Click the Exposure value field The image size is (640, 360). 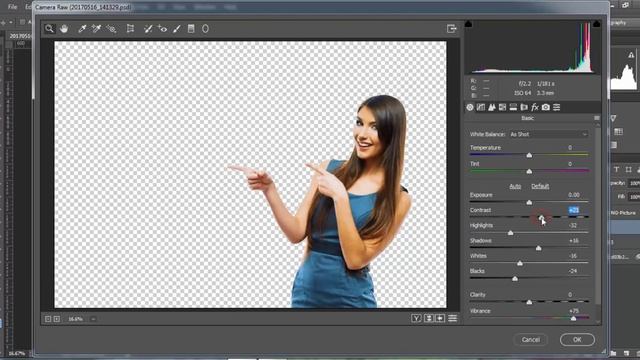[574, 195]
